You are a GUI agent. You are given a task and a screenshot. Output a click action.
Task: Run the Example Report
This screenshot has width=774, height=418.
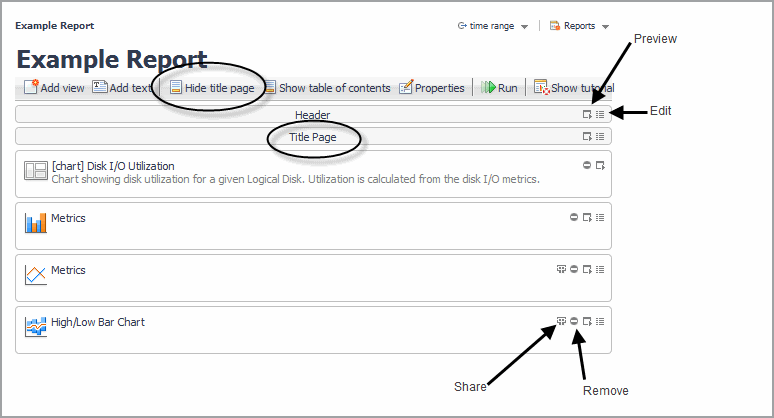[500, 88]
